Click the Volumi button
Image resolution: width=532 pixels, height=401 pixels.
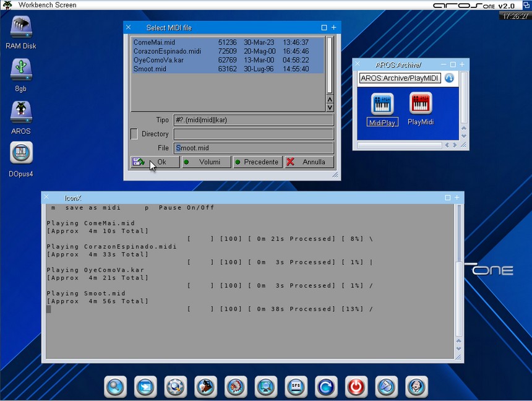[207, 162]
